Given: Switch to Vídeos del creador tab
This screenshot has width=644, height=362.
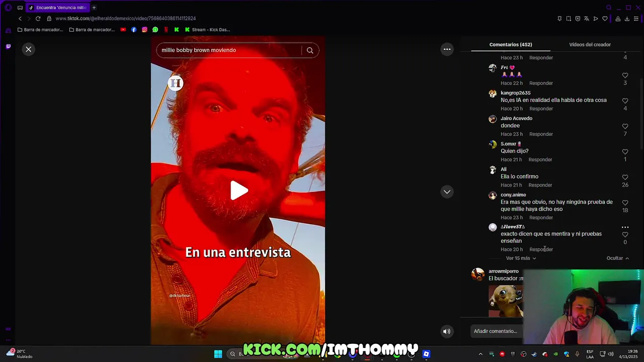Looking at the screenshot, I should coord(590,45).
